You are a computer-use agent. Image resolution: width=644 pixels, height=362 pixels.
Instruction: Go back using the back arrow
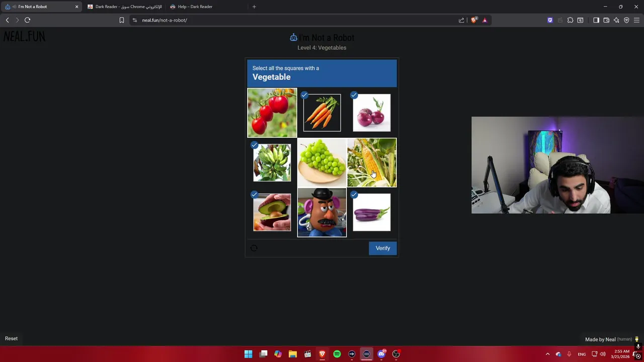pos(7,20)
